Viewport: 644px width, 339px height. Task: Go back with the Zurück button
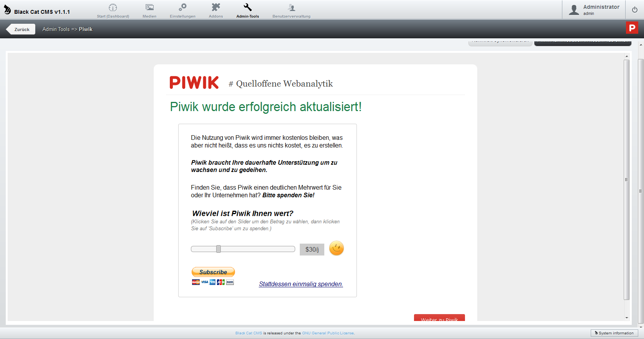[21, 29]
